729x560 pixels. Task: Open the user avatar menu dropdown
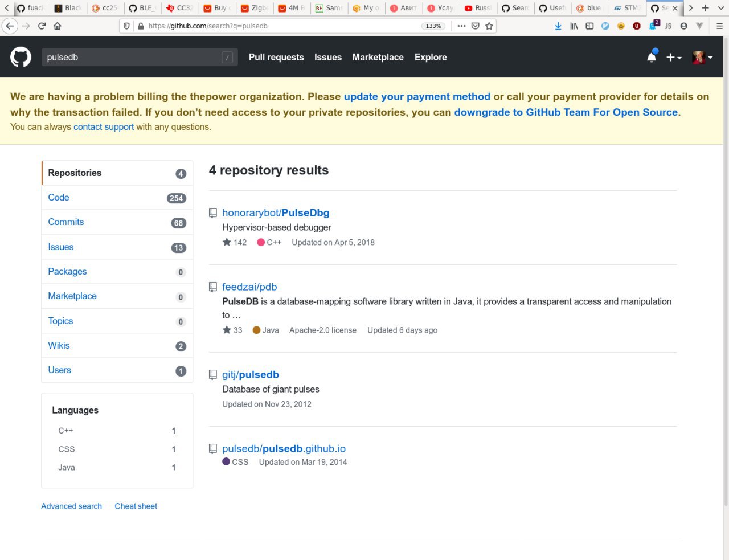coord(702,58)
